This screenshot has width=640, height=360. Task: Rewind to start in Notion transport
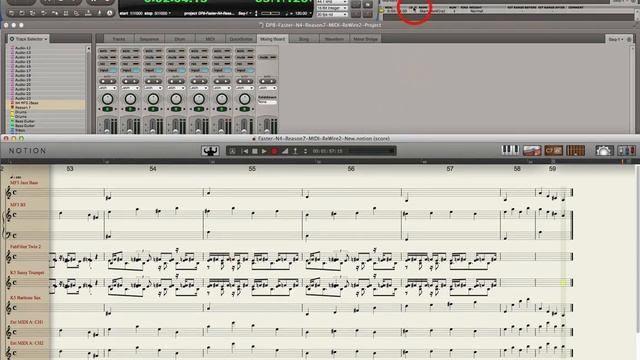pos(246,151)
